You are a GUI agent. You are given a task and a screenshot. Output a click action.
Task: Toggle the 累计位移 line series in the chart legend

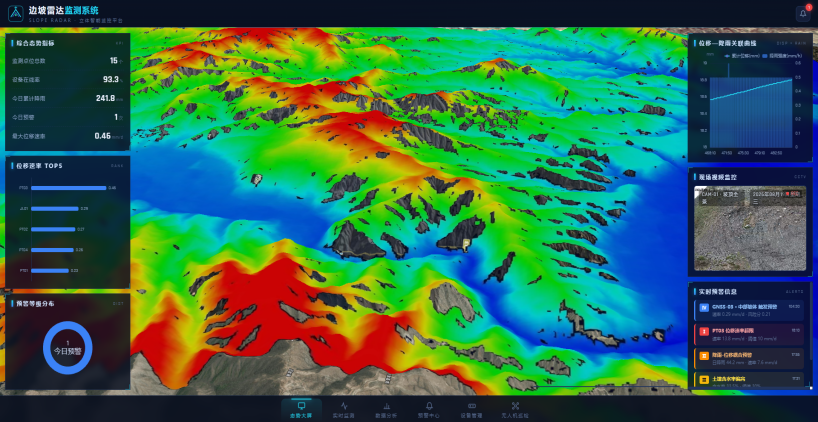(736, 55)
